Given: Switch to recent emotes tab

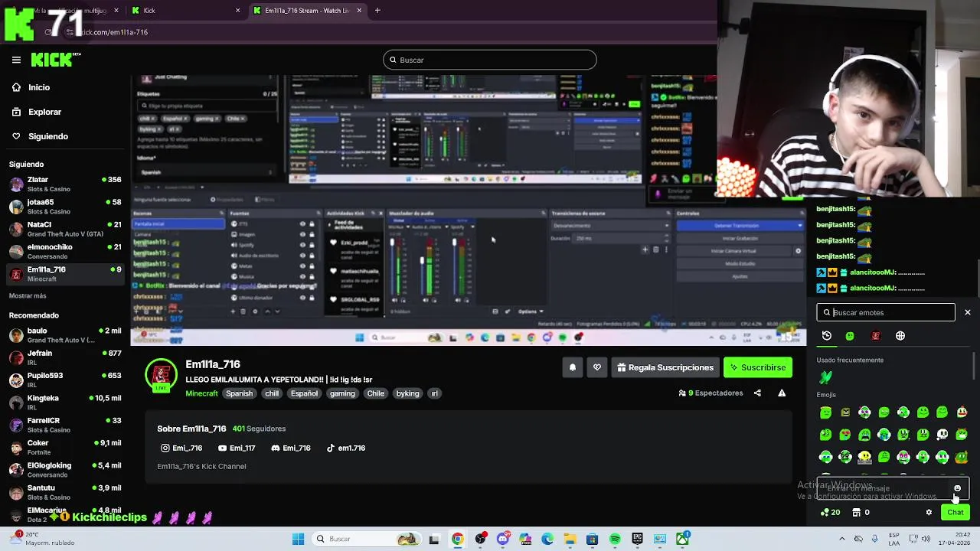Looking at the screenshot, I should (x=827, y=335).
